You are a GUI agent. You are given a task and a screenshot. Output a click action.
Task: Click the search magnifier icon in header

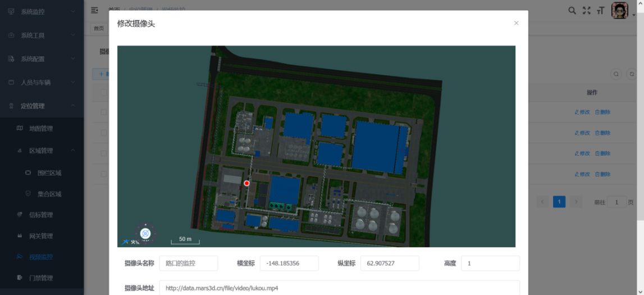572,10
